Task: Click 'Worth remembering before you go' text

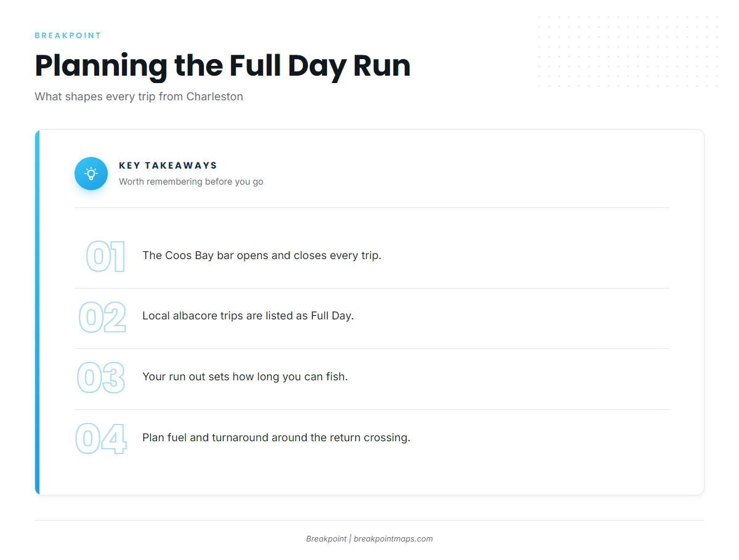Action: [191, 182]
